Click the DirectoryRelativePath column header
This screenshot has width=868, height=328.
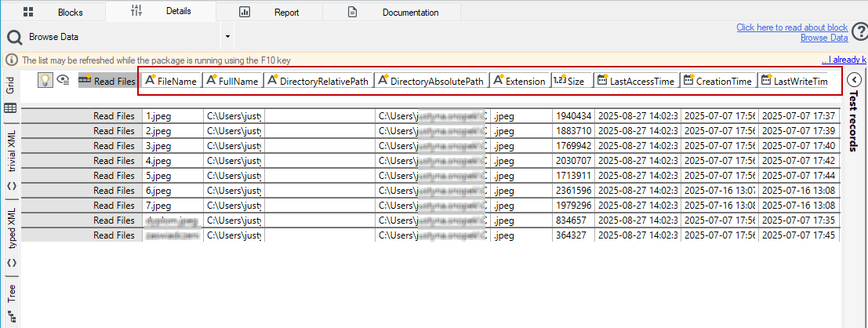[x=318, y=81]
